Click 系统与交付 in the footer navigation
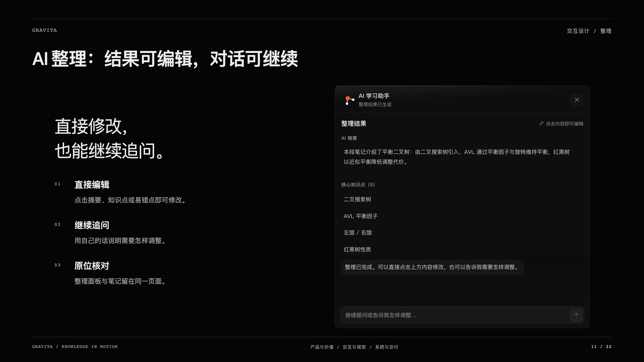The height and width of the screenshot is (362, 644). click(x=386, y=347)
